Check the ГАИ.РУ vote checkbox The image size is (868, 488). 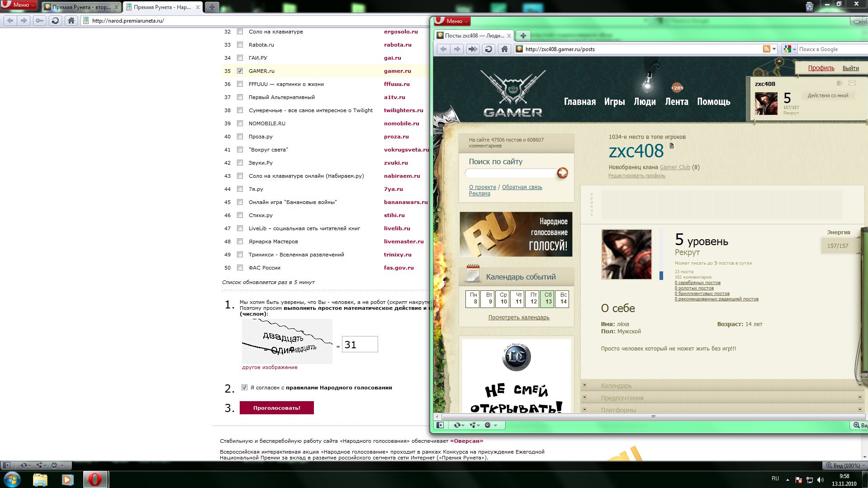pos(240,58)
